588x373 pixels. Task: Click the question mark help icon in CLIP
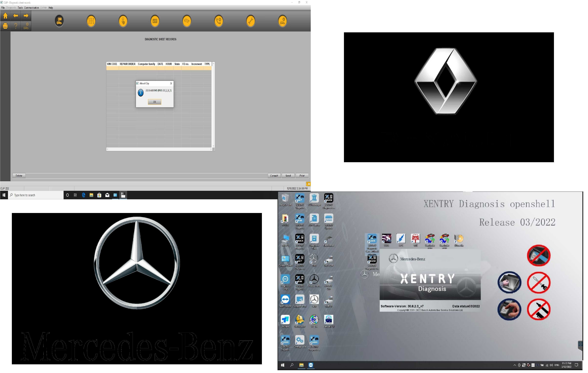click(x=16, y=26)
